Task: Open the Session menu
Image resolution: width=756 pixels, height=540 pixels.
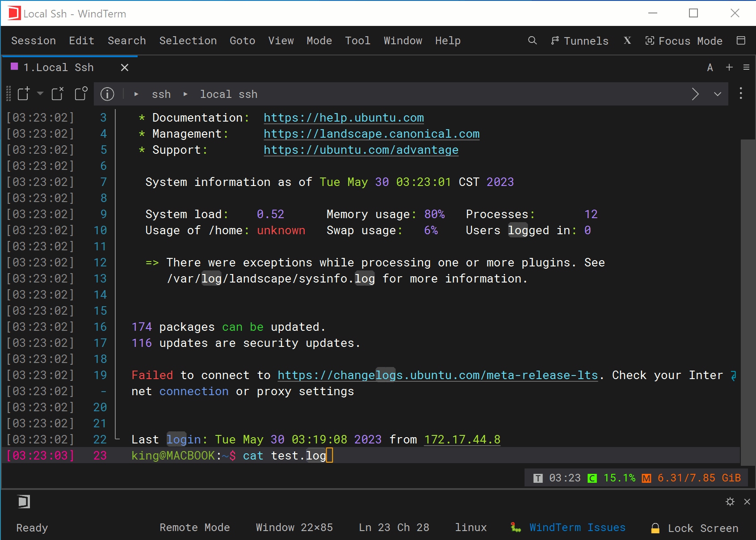Action: click(x=34, y=41)
